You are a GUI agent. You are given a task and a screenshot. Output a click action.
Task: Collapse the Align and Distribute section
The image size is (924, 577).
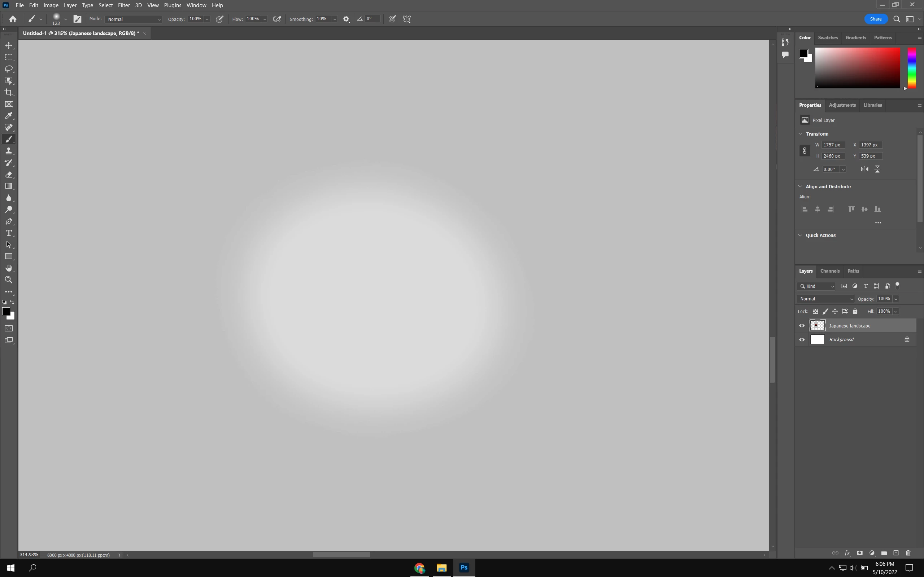pos(800,186)
